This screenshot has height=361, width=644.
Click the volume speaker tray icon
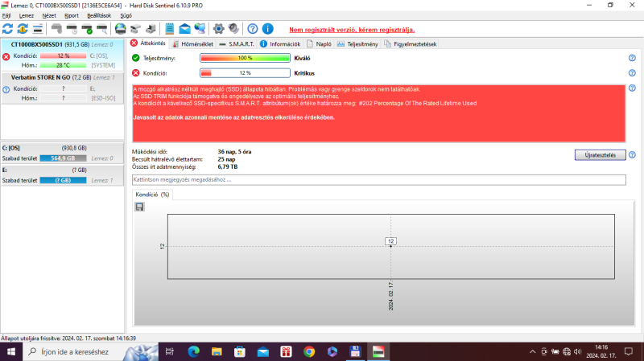577,351
